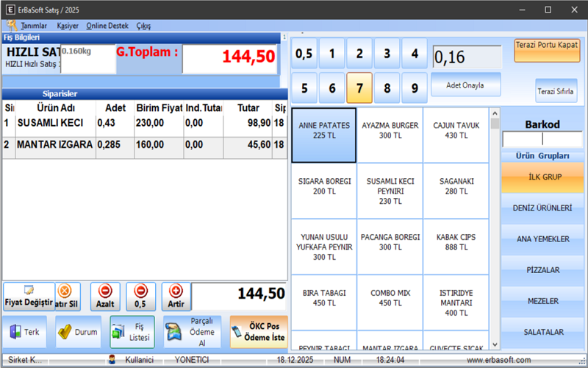Image resolution: width=588 pixels, height=368 pixels.
Task: Click the Terk exit door button
Action: [25, 332]
